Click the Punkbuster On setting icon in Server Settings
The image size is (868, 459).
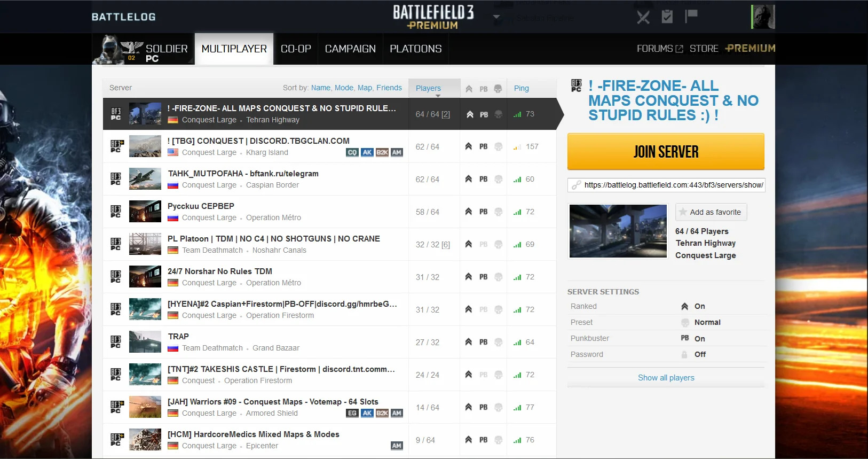[685, 338]
